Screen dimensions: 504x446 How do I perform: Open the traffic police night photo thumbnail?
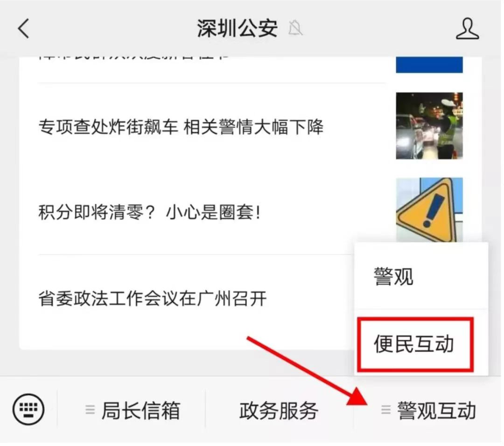429,125
